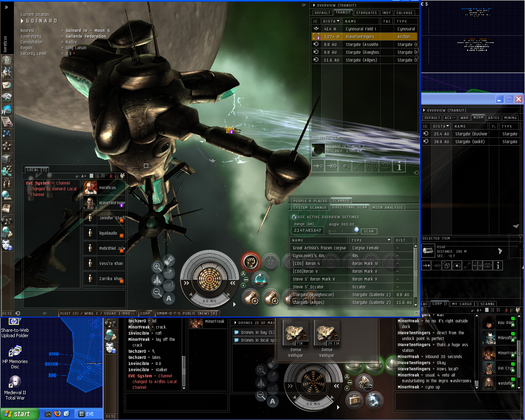
Task: Zoom out with the magnifier minus icon
Action: [157, 292]
